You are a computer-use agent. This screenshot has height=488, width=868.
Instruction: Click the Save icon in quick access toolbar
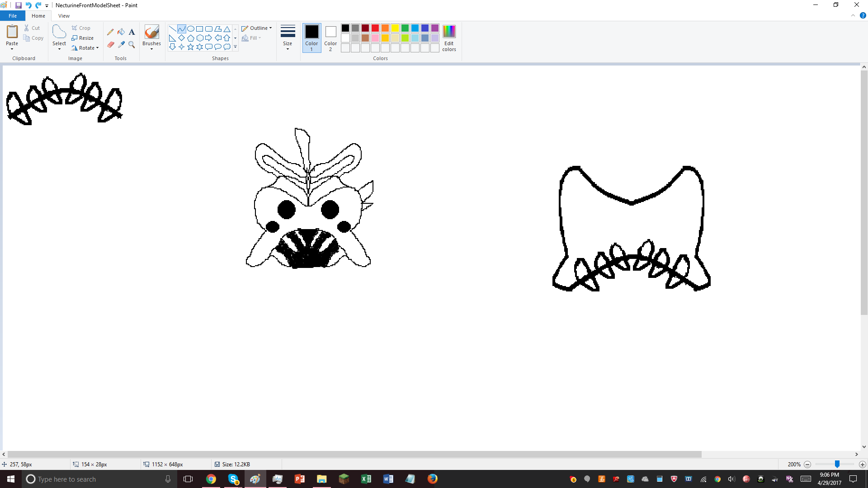[x=19, y=5]
